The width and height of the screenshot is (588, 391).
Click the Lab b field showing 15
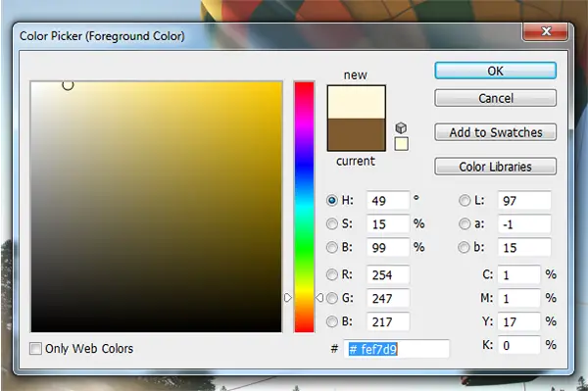pos(524,247)
